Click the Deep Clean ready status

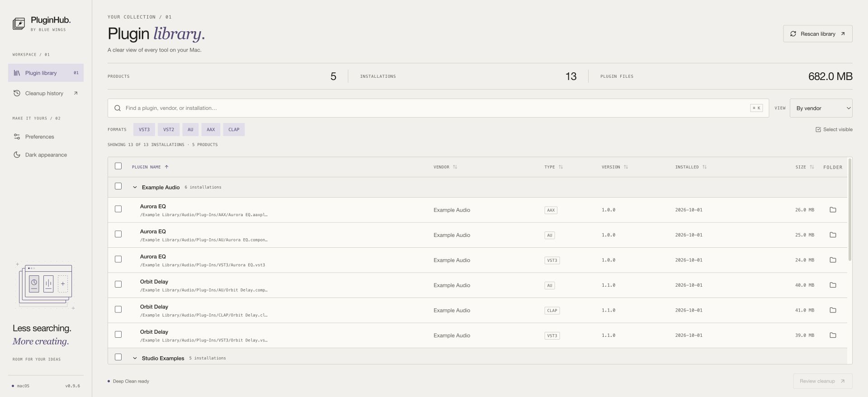128,381
